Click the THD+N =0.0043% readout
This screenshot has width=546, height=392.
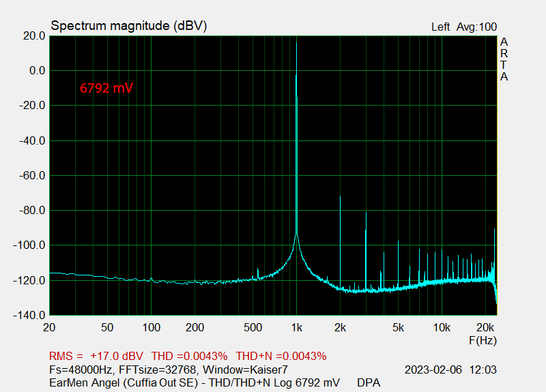[x=281, y=356]
